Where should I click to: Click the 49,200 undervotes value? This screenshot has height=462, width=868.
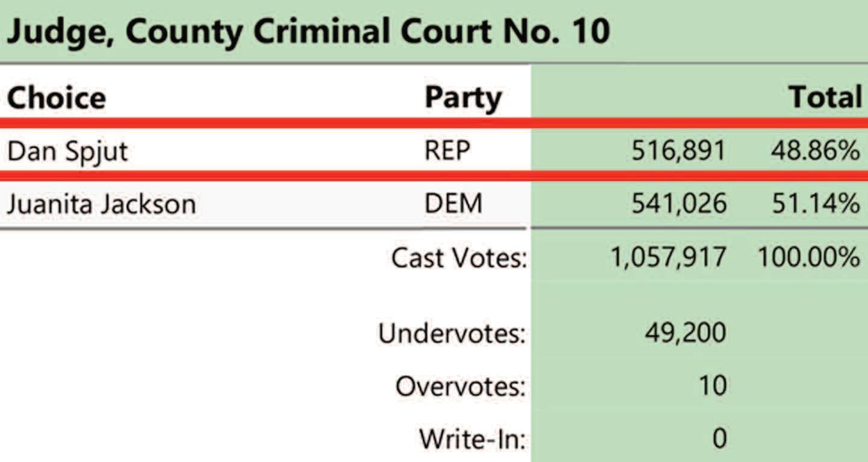click(x=684, y=332)
